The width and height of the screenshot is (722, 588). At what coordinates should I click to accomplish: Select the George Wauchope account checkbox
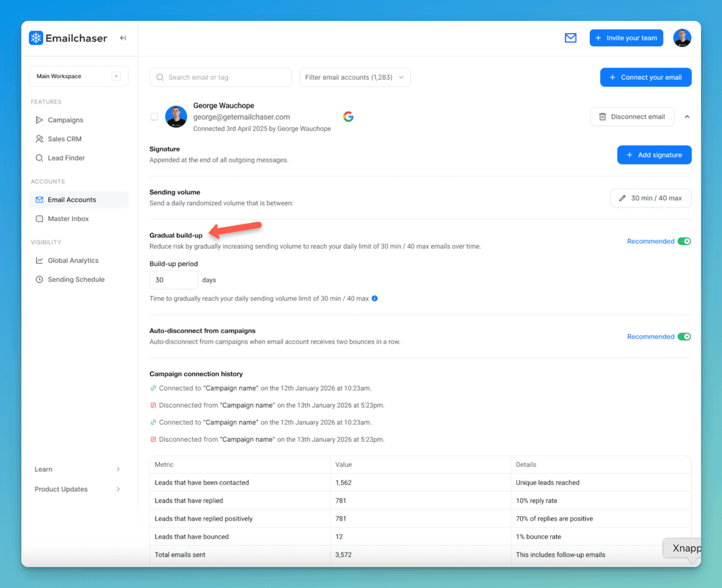154,117
